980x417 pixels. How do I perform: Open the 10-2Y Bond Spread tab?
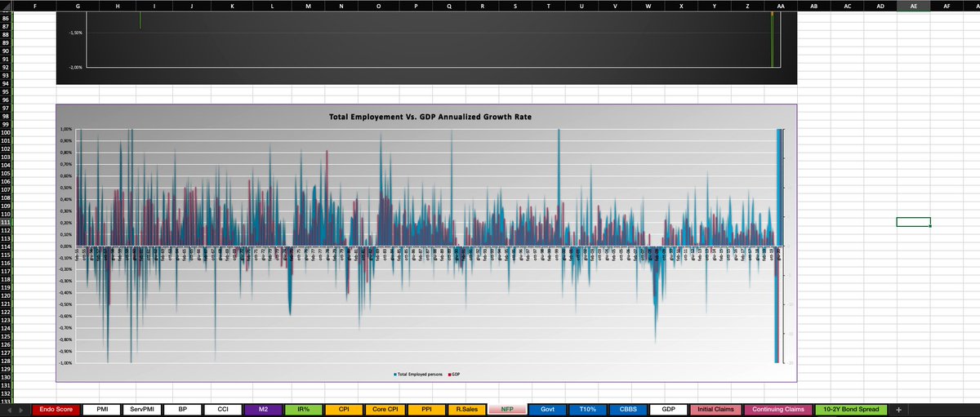coord(850,409)
